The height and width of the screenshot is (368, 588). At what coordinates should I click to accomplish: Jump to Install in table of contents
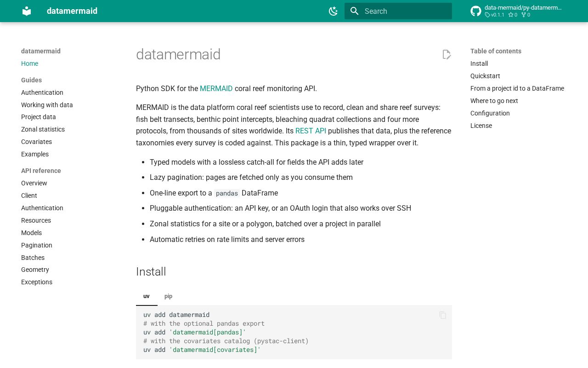pos(479,63)
